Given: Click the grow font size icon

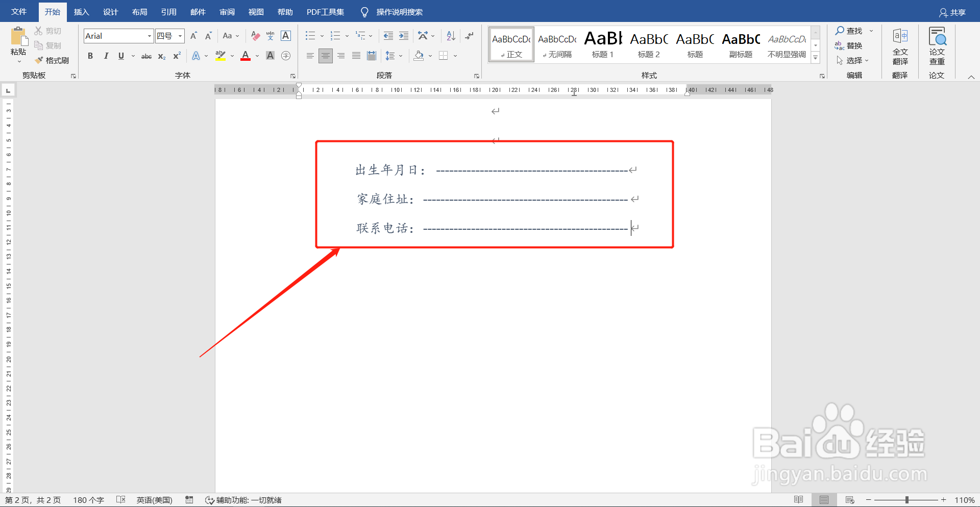Looking at the screenshot, I should pyautogui.click(x=193, y=36).
